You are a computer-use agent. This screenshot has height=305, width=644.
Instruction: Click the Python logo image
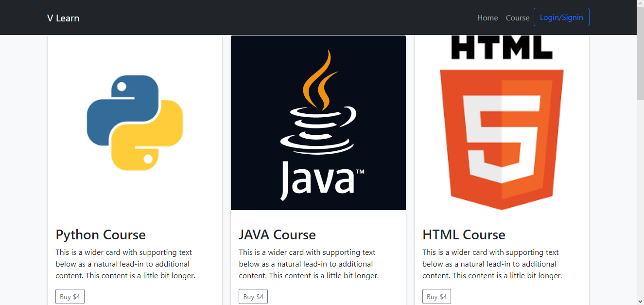135,123
